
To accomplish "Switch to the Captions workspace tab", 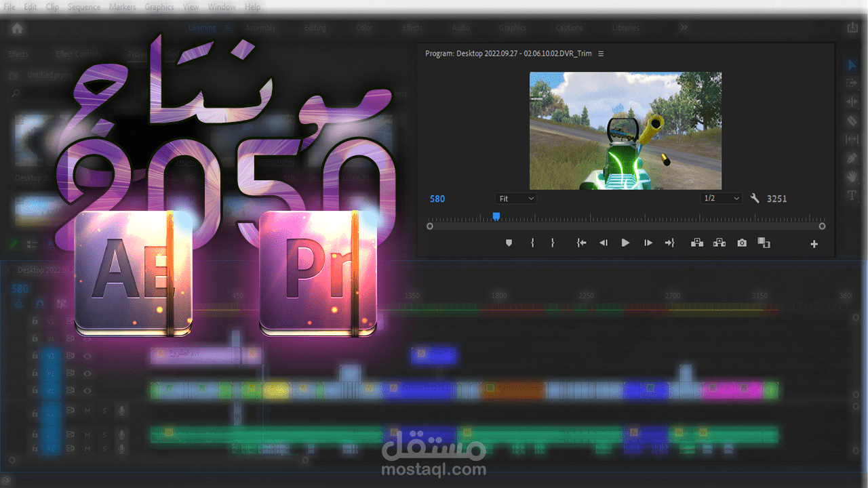I will click(x=569, y=28).
